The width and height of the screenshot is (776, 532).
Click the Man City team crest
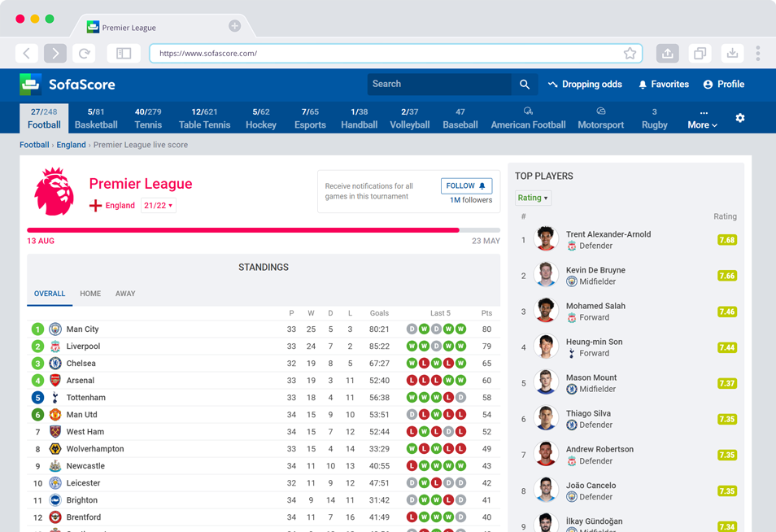[54, 329]
